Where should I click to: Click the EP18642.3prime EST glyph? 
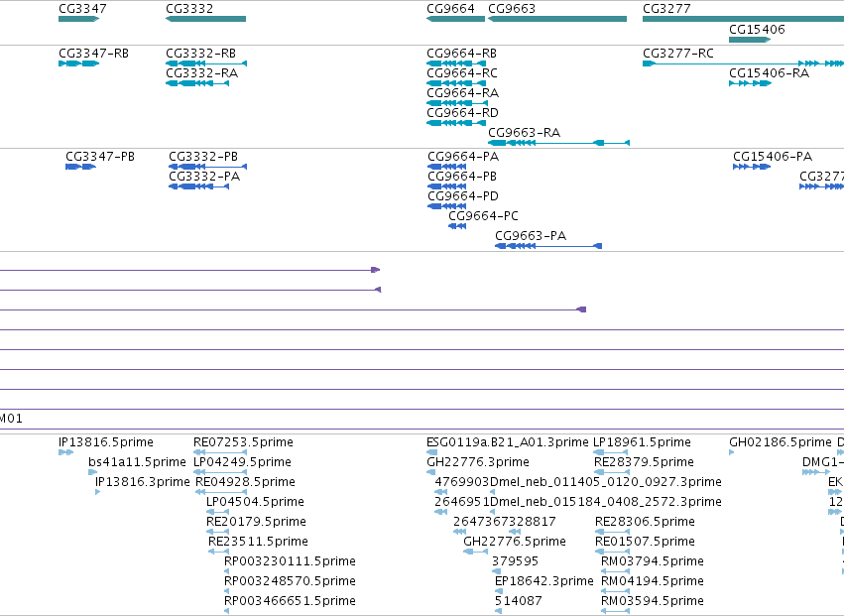pyautogui.click(x=499, y=591)
